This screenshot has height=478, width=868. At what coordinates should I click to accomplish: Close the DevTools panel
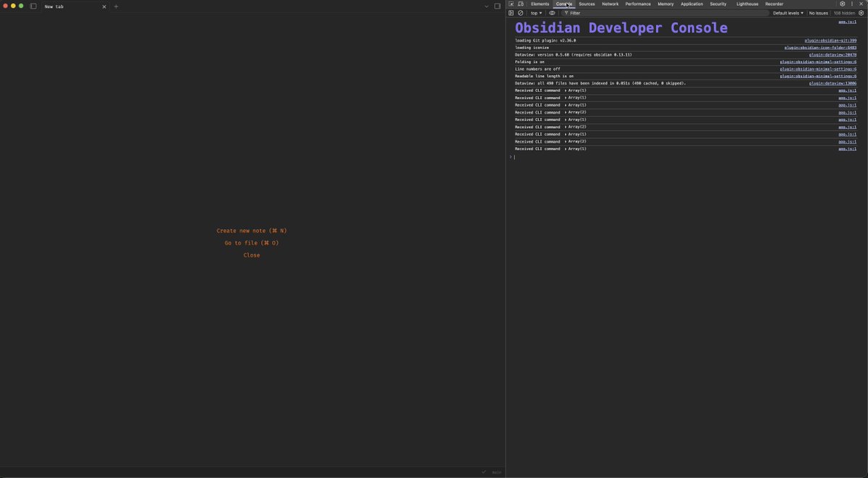click(x=861, y=4)
